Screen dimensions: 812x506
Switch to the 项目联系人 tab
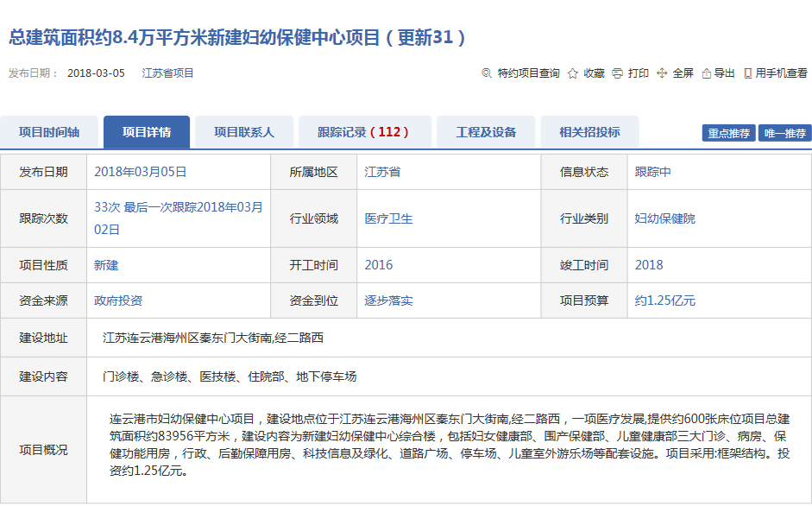pos(244,132)
